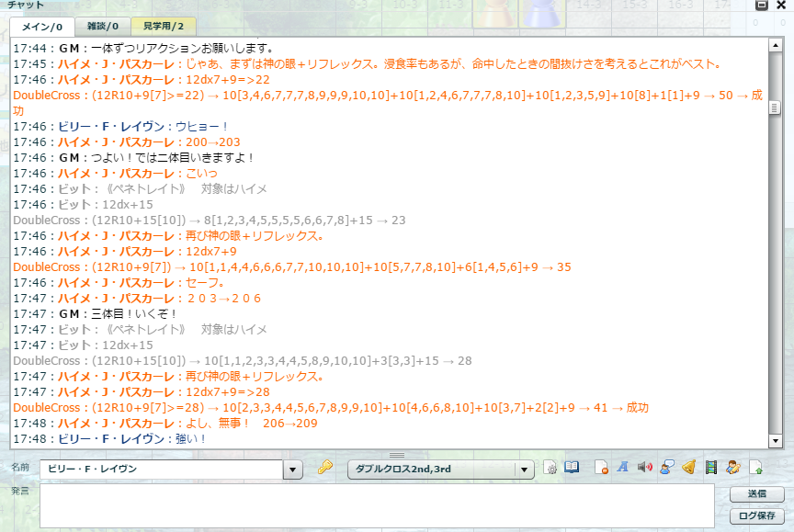Click the bell alarm icon
794x532 pixels.
687,468
